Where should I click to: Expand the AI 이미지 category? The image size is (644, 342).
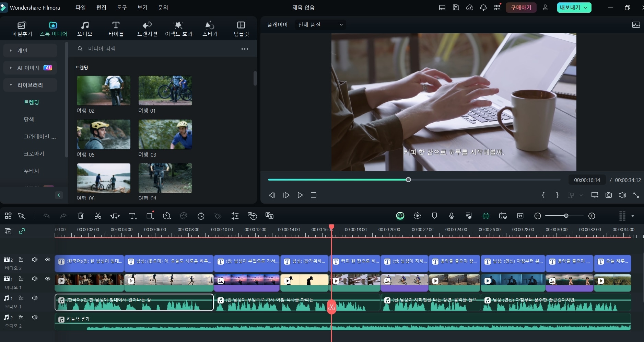pyautogui.click(x=11, y=68)
